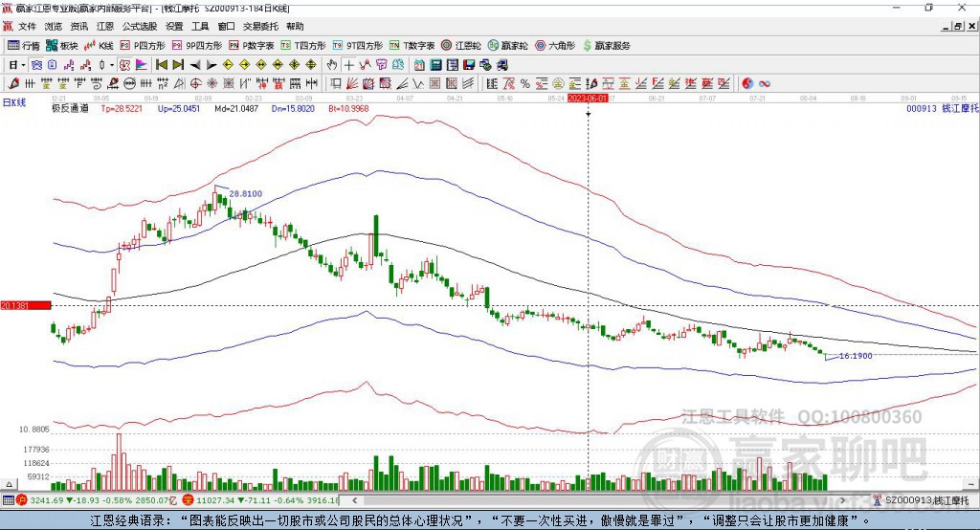
Task: Jump to first bar with skip-back arrow
Action: click(162, 65)
